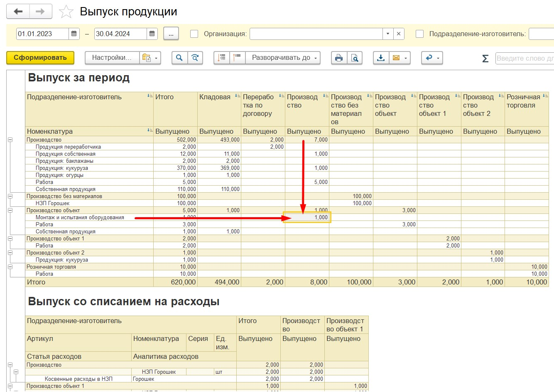Collapse the Розничная торговля group
This screenshot has width=554, height=392.
(10, 267)
